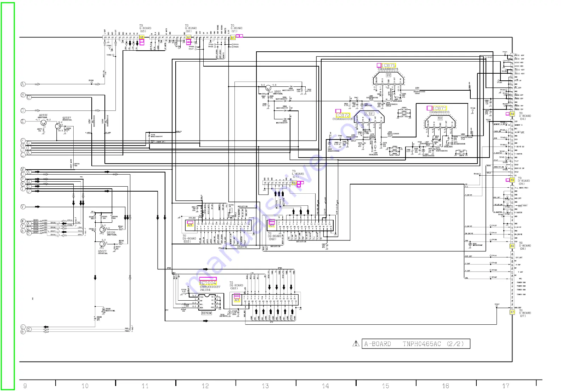
Task: Click the TO D-BOARD (D4) label
Action: [x=525, y=116]
